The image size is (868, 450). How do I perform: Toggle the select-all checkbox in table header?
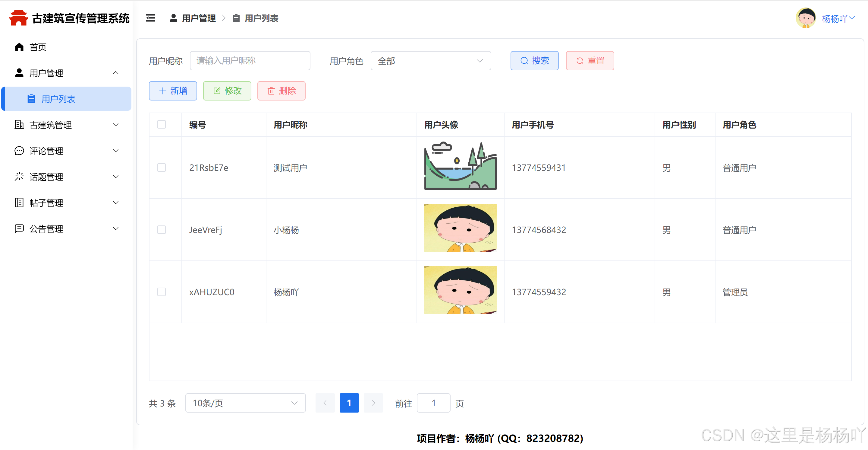(x=162, y=124)
